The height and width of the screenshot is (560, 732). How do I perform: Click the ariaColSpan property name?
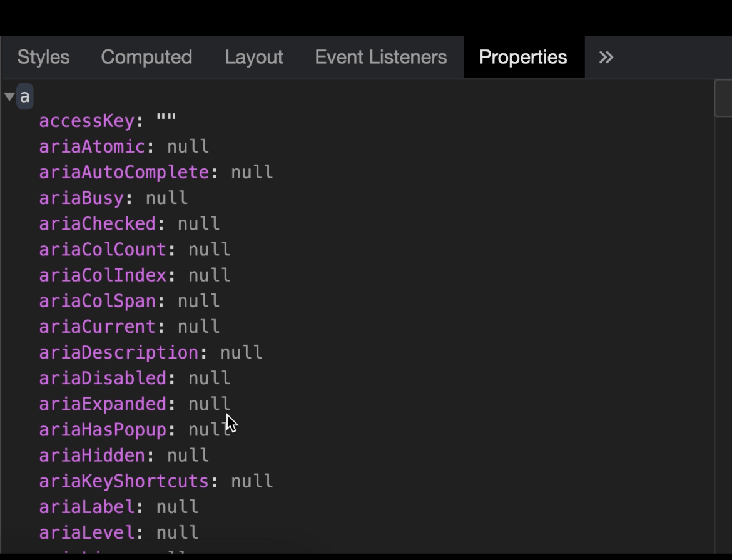point(97,301)
